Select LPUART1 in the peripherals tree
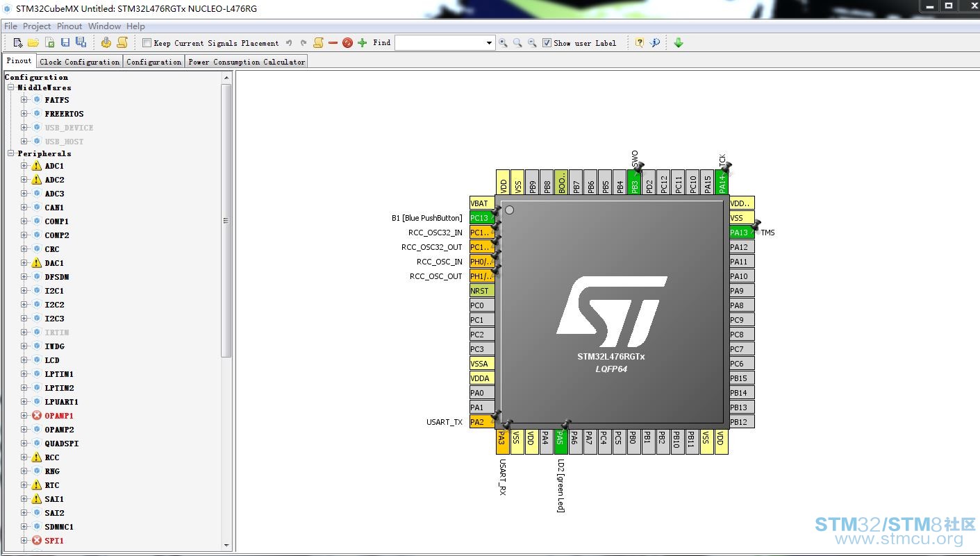Viewport: 980px width, 556px height. 62,402
